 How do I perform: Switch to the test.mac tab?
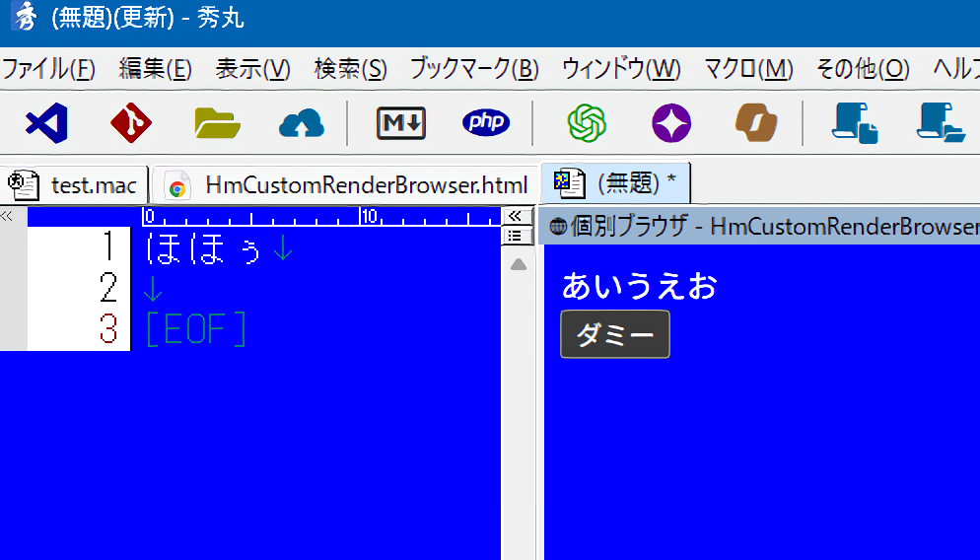click(x=76, y=184)
